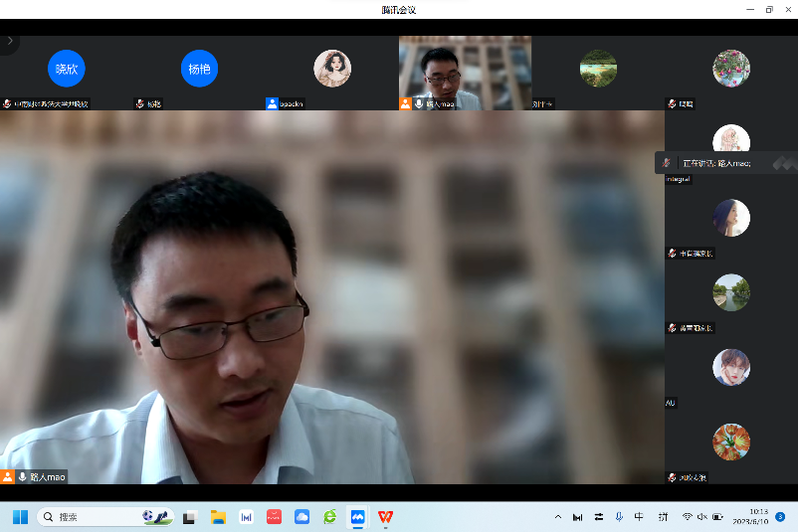
Task: Open Task View on the taskbar
Action: point(190,517)
